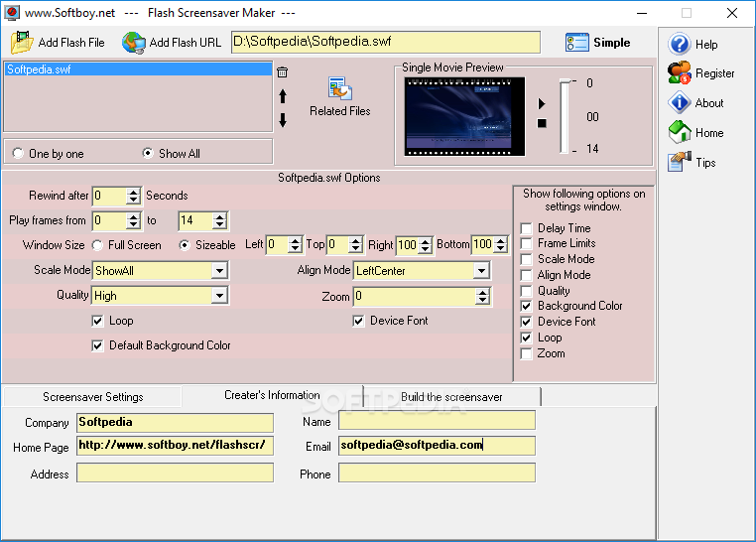756x542 pixels.
Task: Click the Rewind after seconds spinner
Action: [x=134, y=196]
